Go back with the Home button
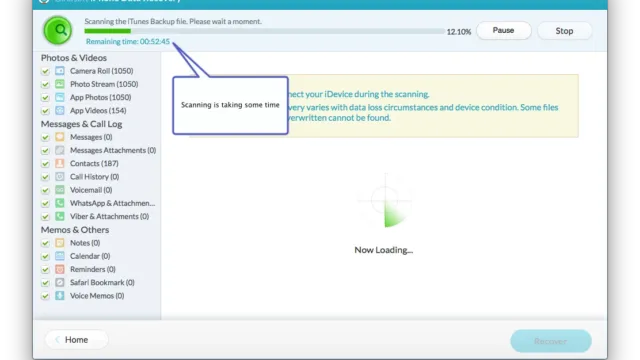 pos(77,340)
